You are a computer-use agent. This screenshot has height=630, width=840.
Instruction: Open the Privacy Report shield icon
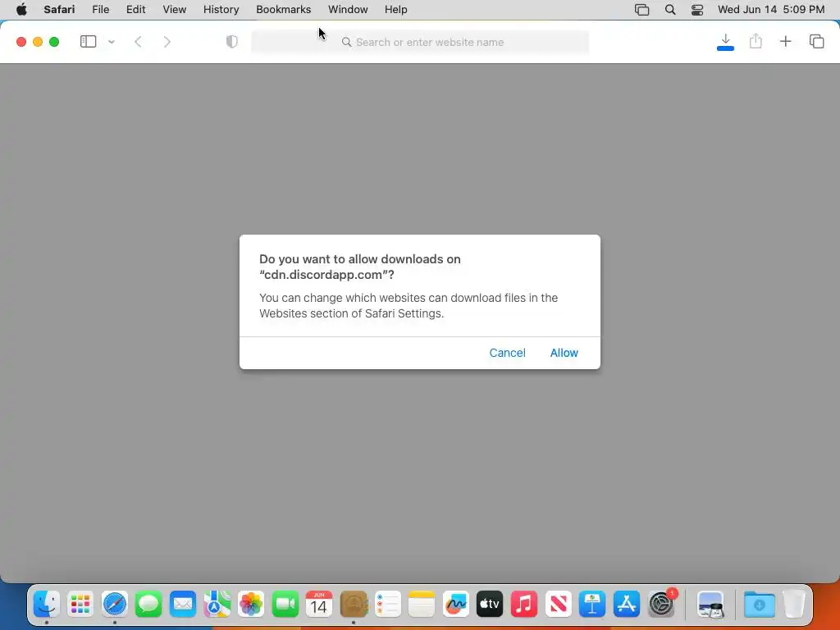point(231,41)
